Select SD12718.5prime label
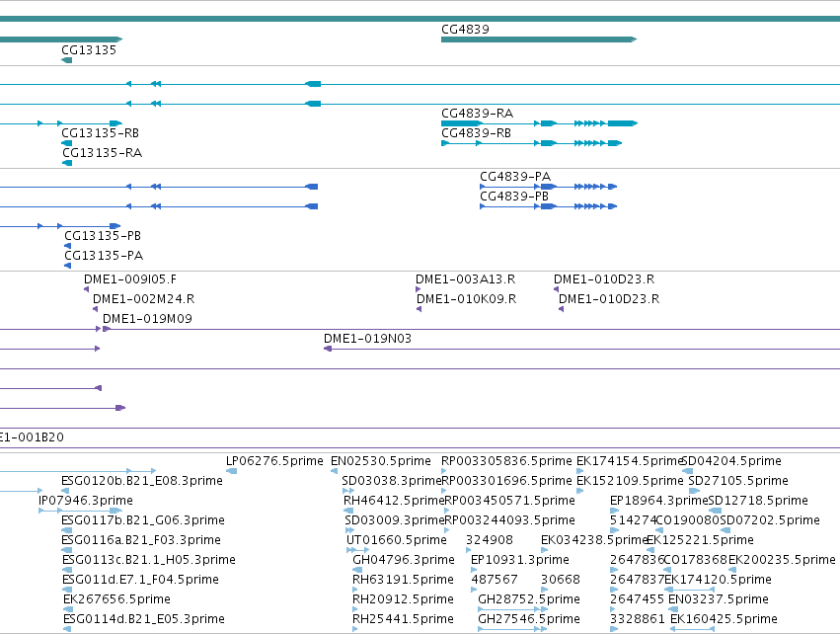This screenshot has height=634, width=840. click(758, 501)
